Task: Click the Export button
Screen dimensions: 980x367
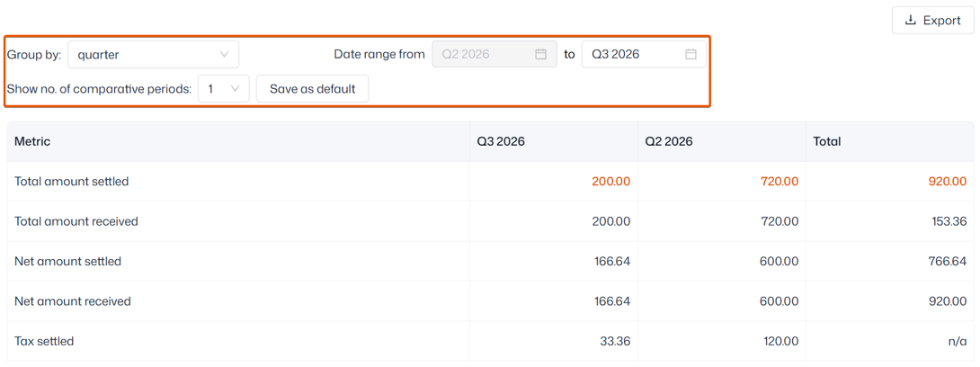Action: 932,21
